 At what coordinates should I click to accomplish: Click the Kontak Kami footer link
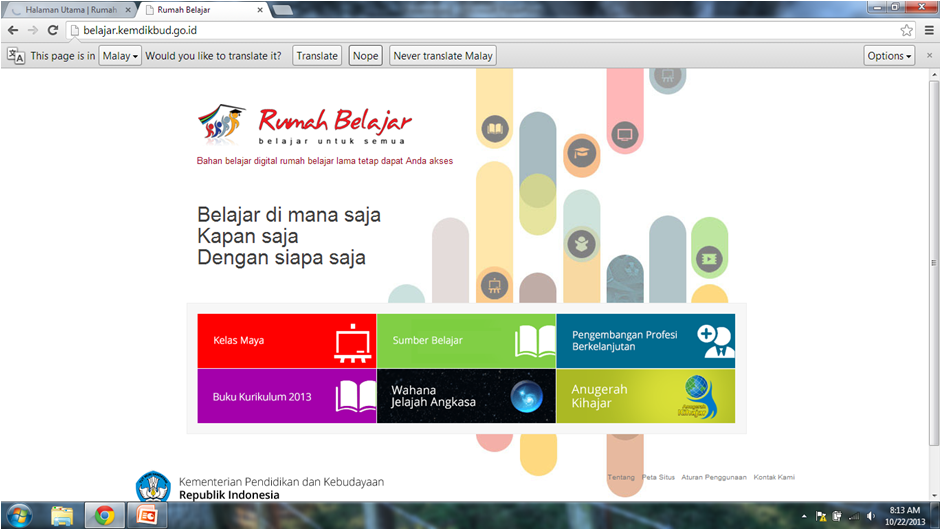click(x=774, y=477)
